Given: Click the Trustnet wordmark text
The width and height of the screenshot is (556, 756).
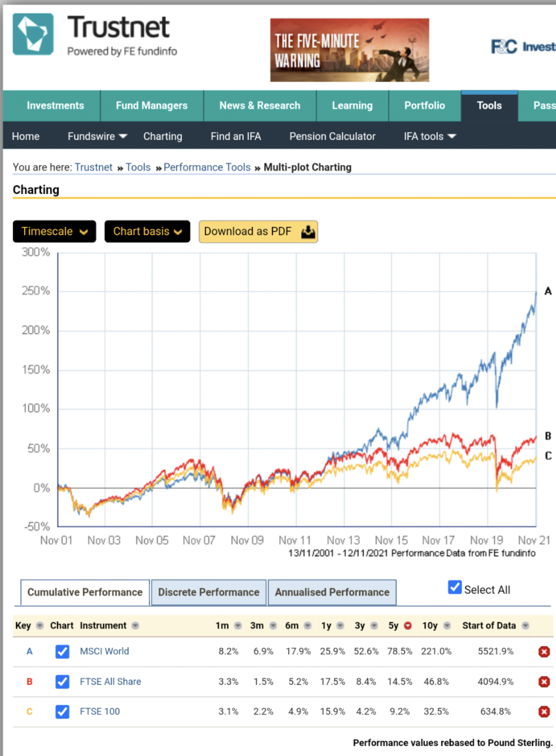Looking at the screenshot, I should click(x=118, y=27).
